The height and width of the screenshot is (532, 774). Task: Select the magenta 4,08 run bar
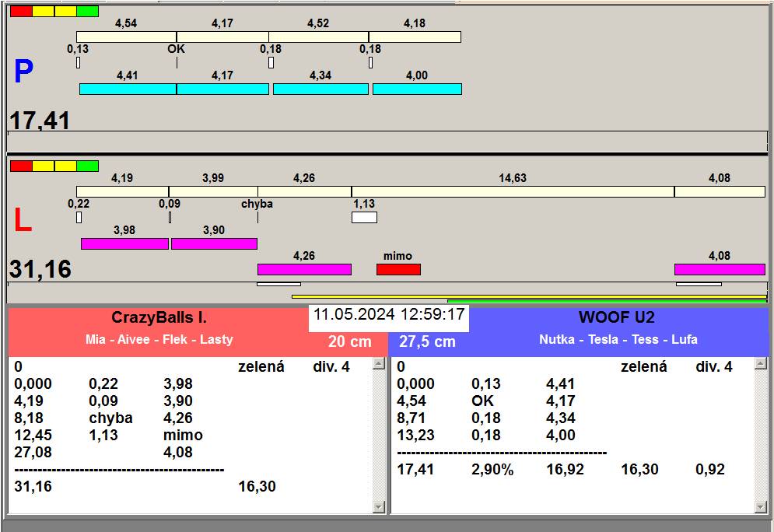tap(720, 269)
